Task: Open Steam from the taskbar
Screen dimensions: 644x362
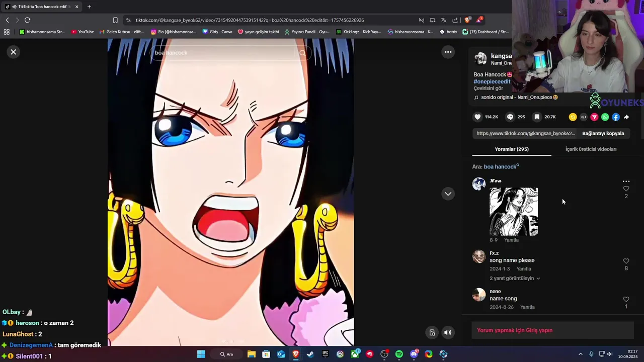Action: (x=310, y=354)
